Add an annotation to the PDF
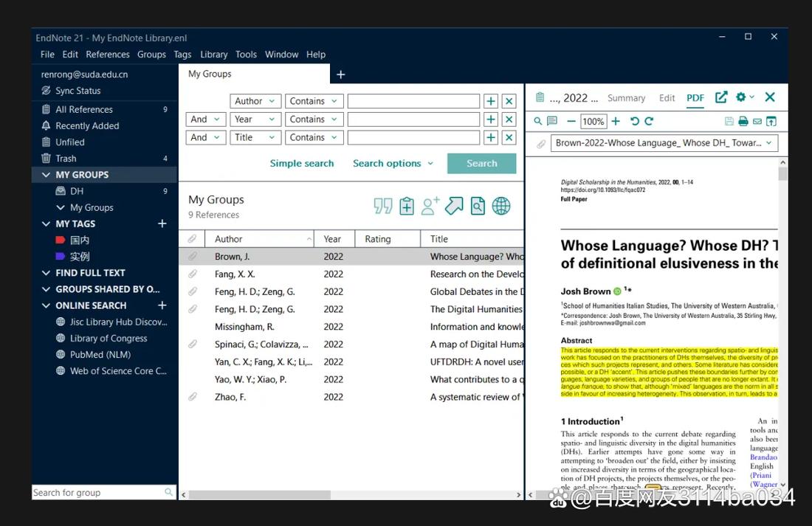The width and height of the screenshot is (812, 526). click(x=551, y=120)
